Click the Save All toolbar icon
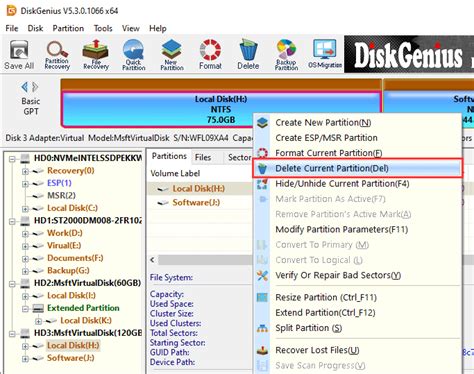The width and height of the screenshot is (474, 374). [x=19, y=54]
